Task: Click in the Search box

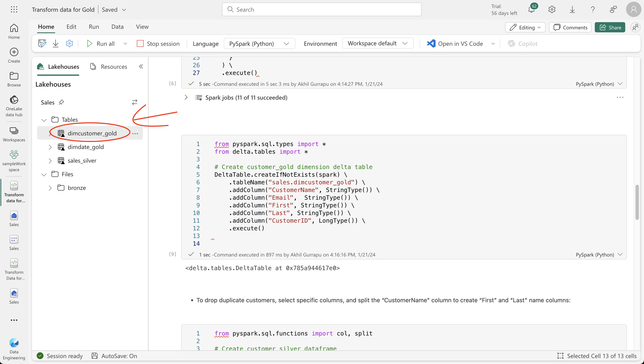Action: pos(322,10)
